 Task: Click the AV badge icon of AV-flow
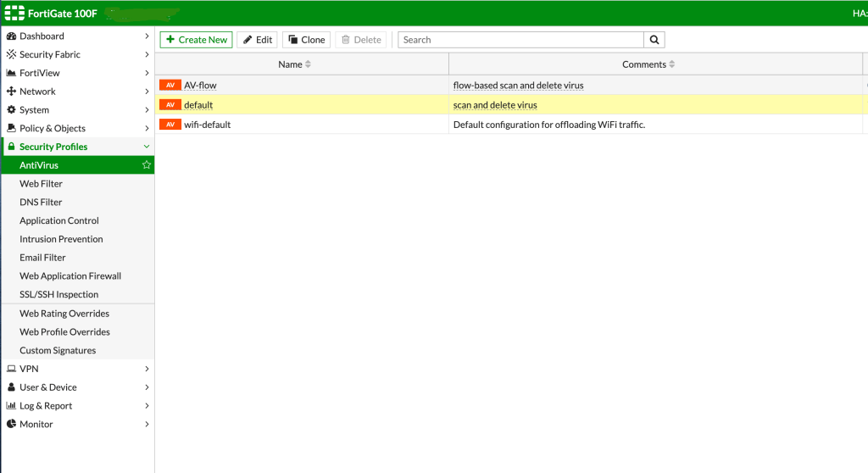tap(170, 86)
